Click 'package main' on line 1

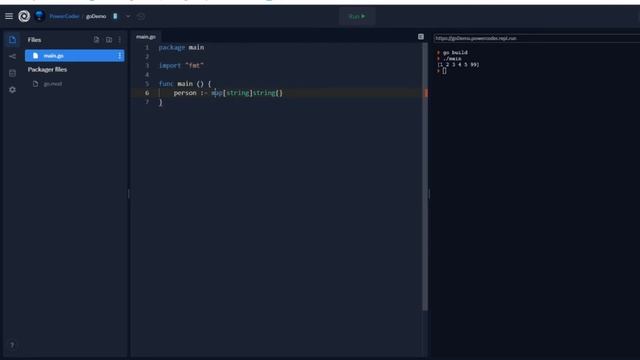[181, 47]
